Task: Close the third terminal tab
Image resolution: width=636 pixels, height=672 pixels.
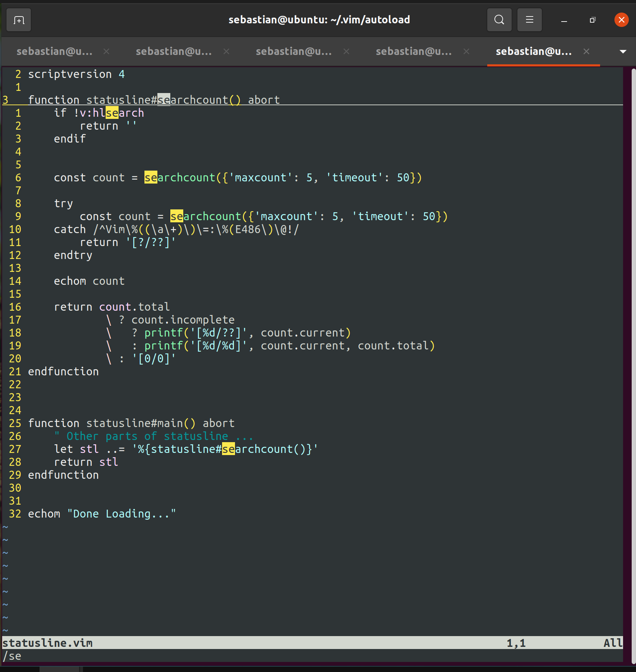Action: pos(346,51)
